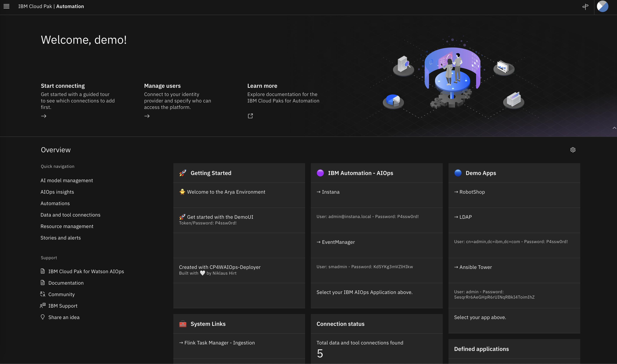Click IBM Cloud Pak Automation title
Image resolution: width=617 pixels, height=364 pixels.
point(51,6)
